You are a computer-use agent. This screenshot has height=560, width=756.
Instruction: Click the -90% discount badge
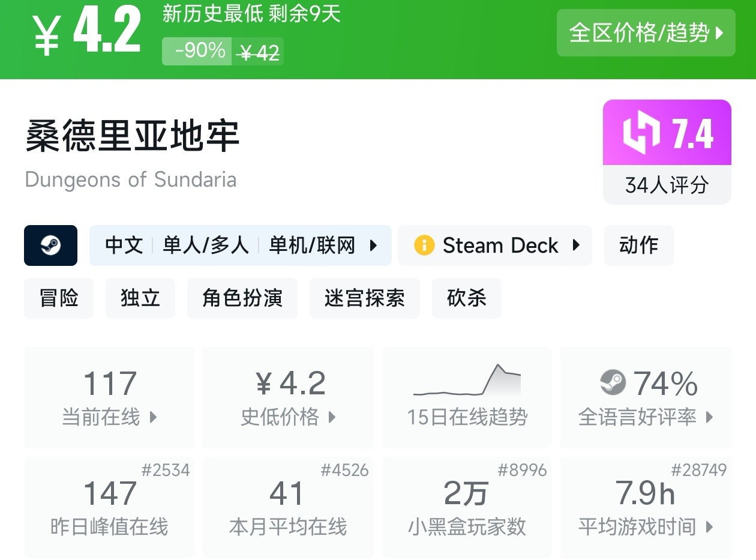tap(200, 51)
